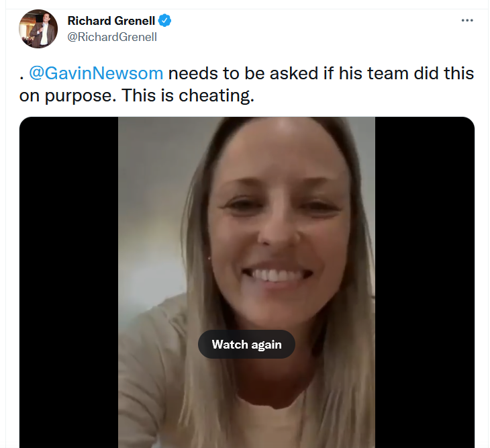Click the "on purpose" text in the tweet
Screen dimensions: 490x448
coord(67,96)
